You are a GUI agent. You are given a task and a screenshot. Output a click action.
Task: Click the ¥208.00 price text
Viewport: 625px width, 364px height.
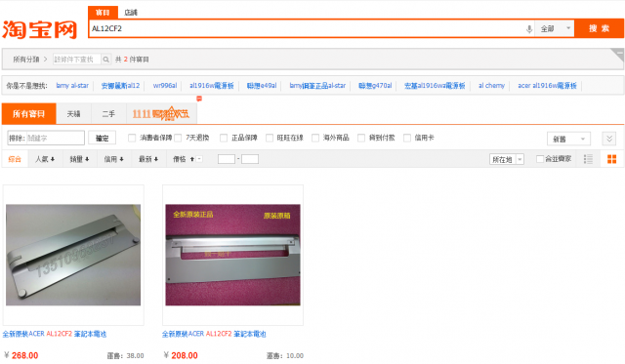[x=181, y=355]
